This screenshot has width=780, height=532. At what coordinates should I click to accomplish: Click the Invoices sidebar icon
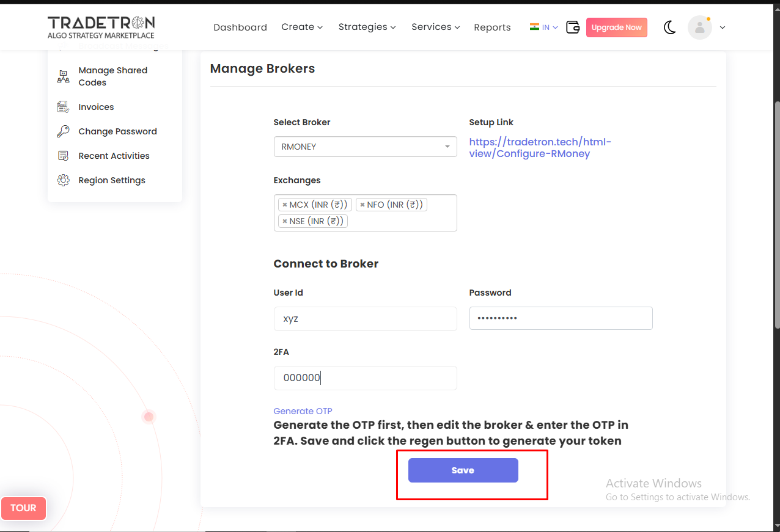coord(63,107)
